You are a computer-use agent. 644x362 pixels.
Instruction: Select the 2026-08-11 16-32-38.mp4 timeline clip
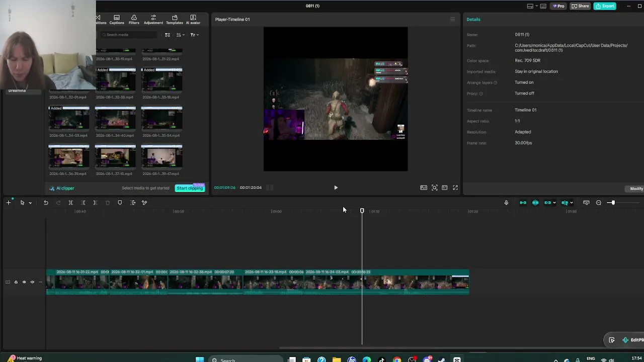pyautogui.click(x=206, y=282)
